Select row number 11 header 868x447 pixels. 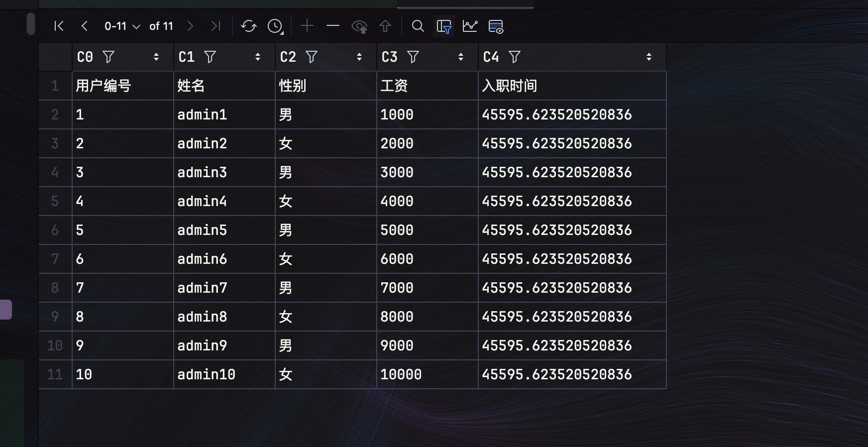point(55,374)
